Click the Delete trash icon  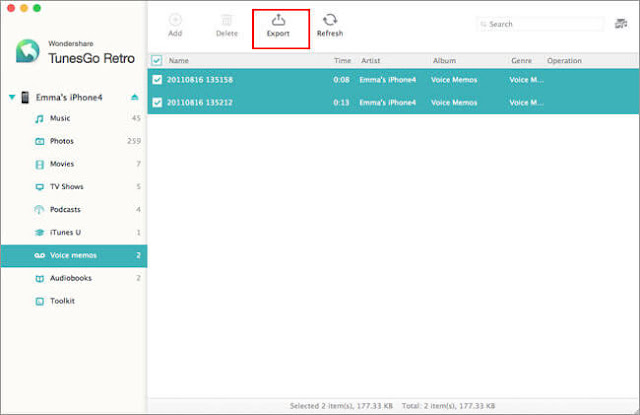(x=227, y=20)
